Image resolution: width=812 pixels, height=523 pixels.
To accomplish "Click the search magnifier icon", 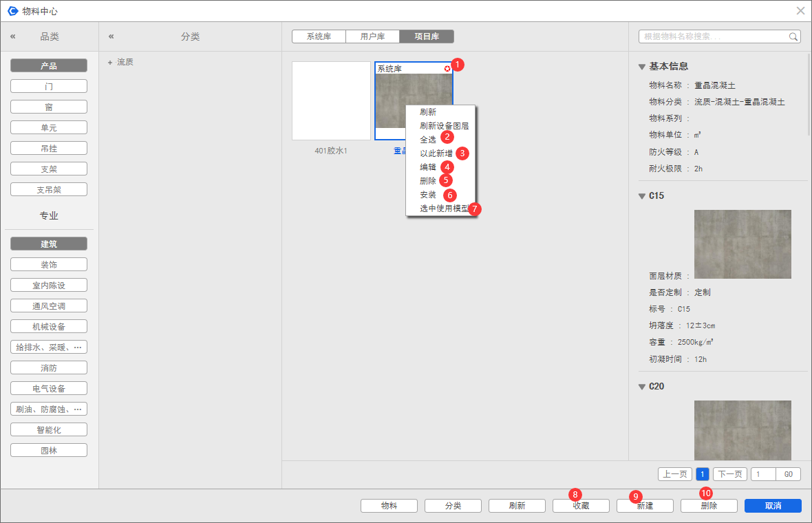I will click(x=793, y=36).
